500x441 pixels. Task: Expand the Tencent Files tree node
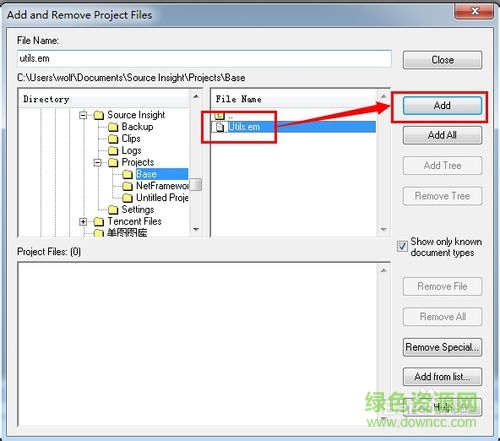click(83, 222)
